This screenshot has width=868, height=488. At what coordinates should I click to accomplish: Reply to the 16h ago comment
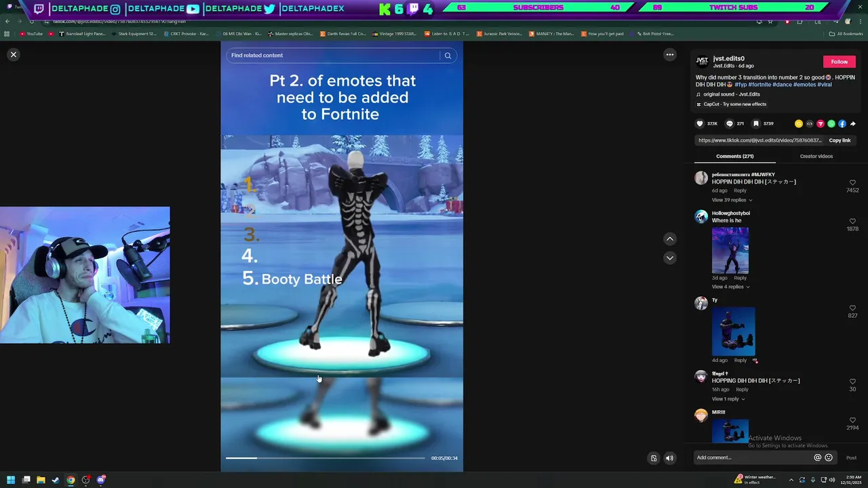(x=742, y=390)
